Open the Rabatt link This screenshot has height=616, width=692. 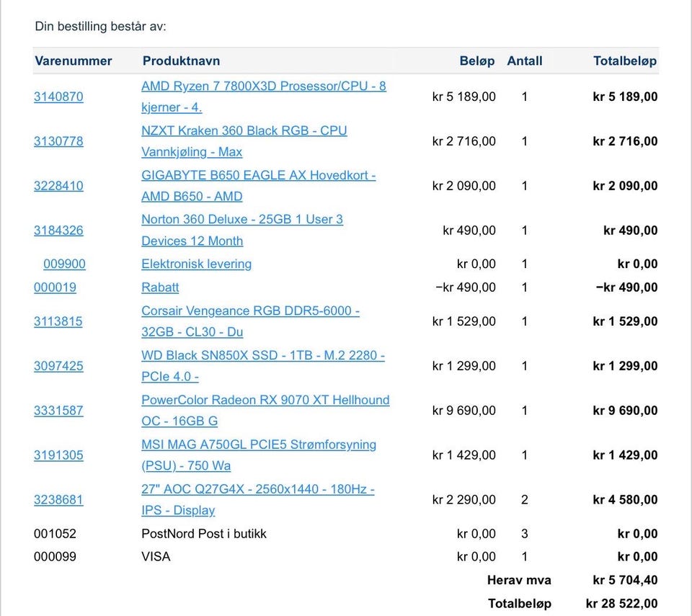pyautogui.click(x=160, y=287)
